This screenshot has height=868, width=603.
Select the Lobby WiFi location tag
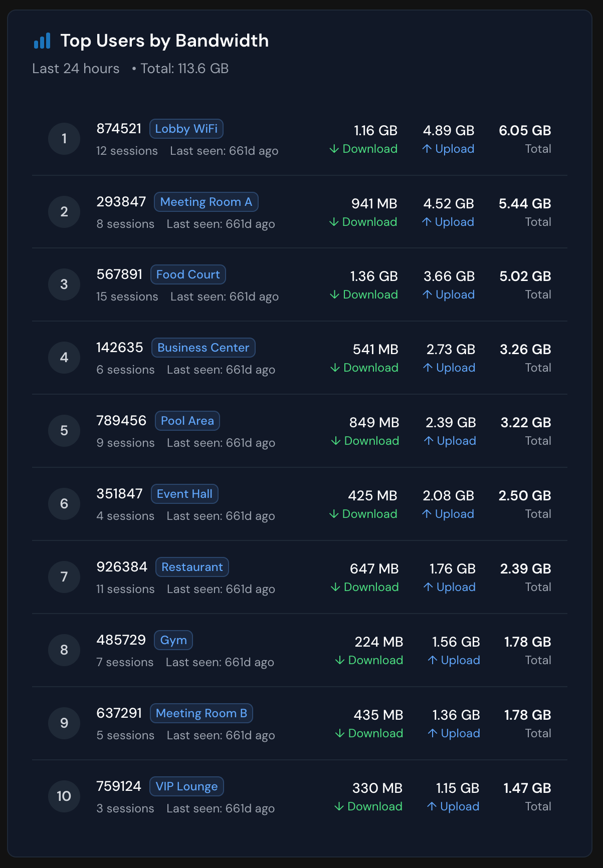pos(186,129)
